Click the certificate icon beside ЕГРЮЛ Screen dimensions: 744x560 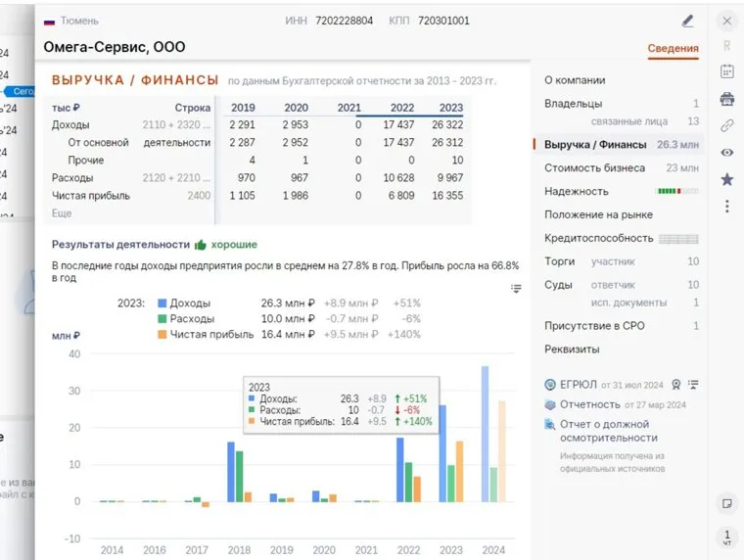point(550,385)
